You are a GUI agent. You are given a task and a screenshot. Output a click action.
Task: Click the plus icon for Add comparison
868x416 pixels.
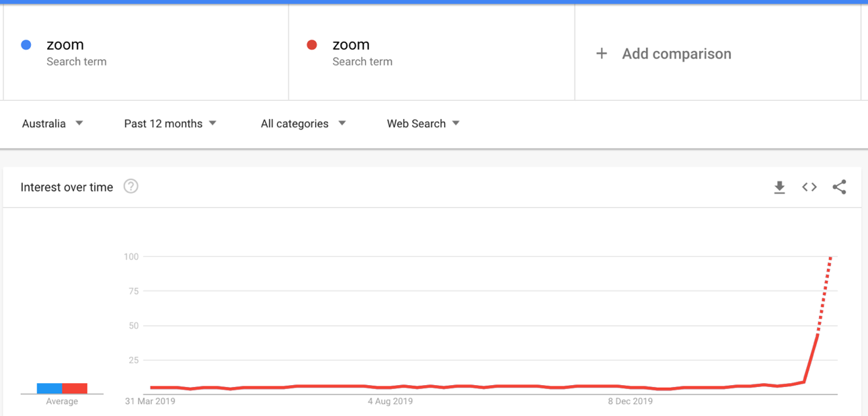tap(602, 53)
